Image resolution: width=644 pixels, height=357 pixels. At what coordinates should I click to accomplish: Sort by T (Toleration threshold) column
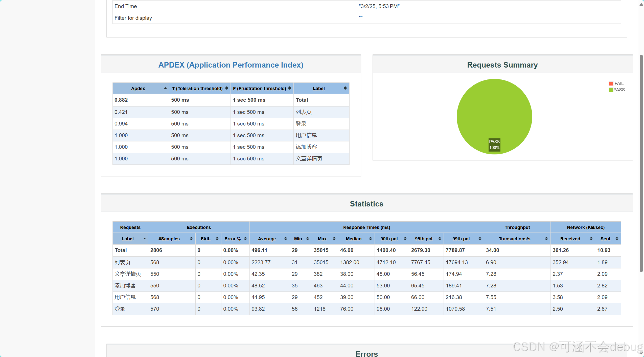point(226,88)
